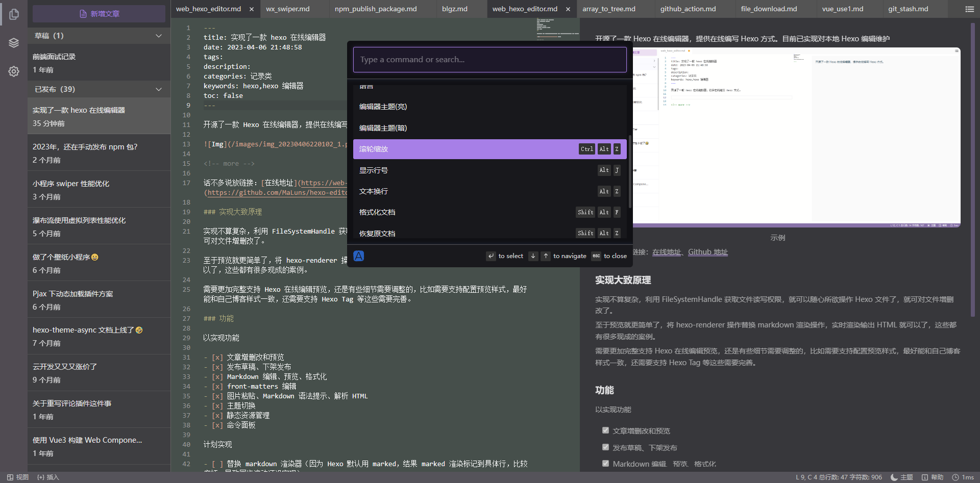This screenshot has height=483, width=980.
Task: Run 恢复原文档 command
Action: tap(490, 233)
